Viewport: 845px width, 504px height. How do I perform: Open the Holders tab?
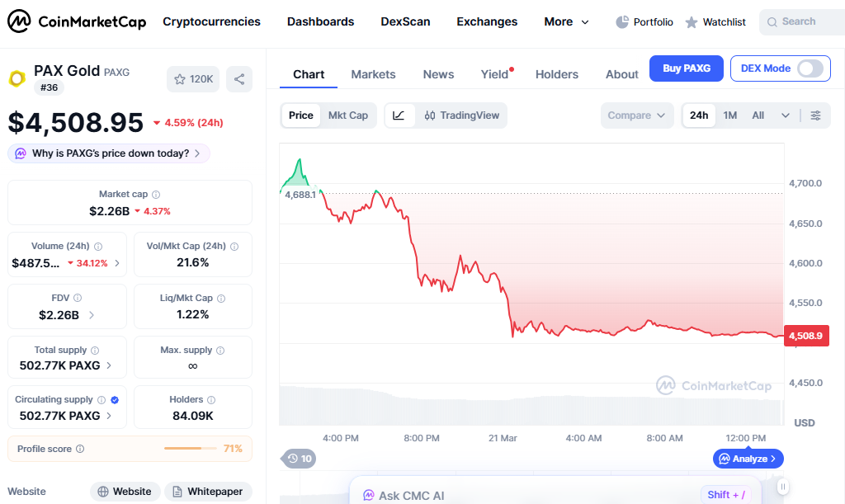pyautogui.click(x=556, y=74)
